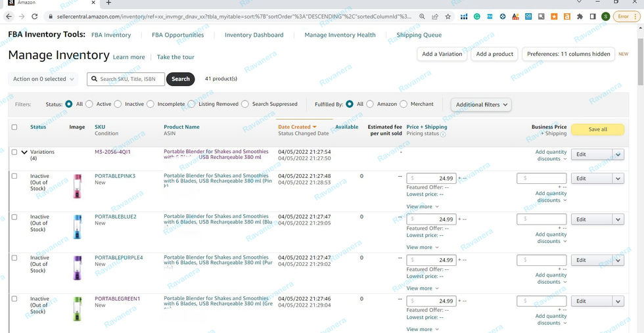This screenshot has width=644, height=333.
Task: Open the dark blue circular extension icon
Action: (503, 17)
